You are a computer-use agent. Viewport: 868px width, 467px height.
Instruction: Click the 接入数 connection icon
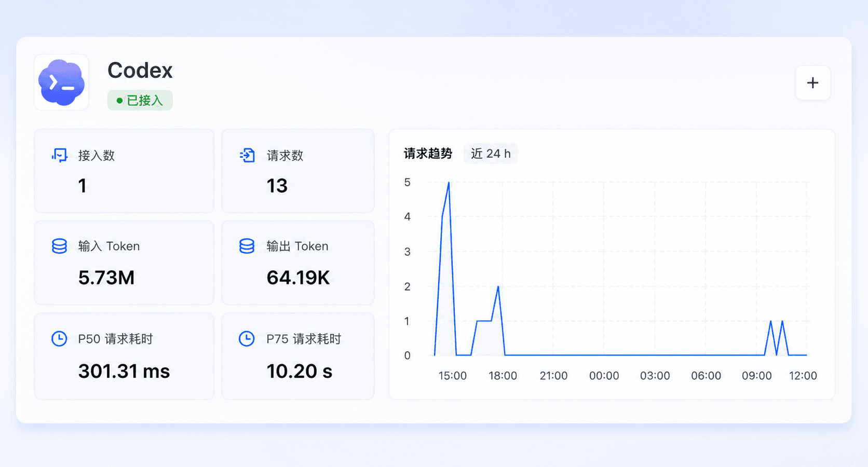pos(60,155)
